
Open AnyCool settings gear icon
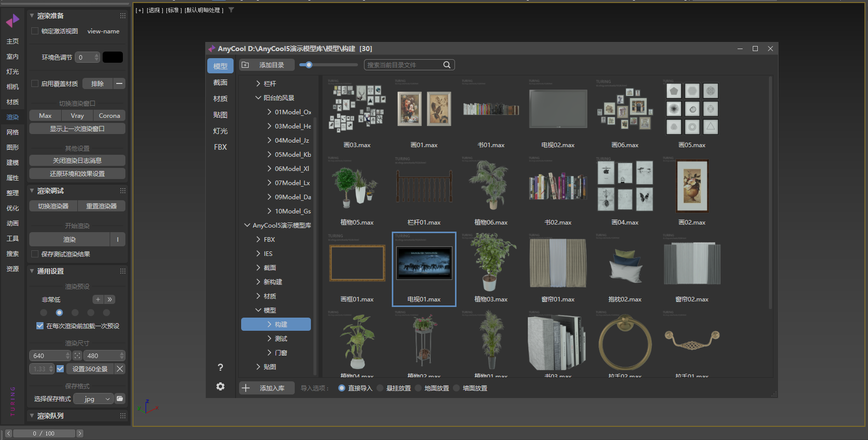point(220,386)
